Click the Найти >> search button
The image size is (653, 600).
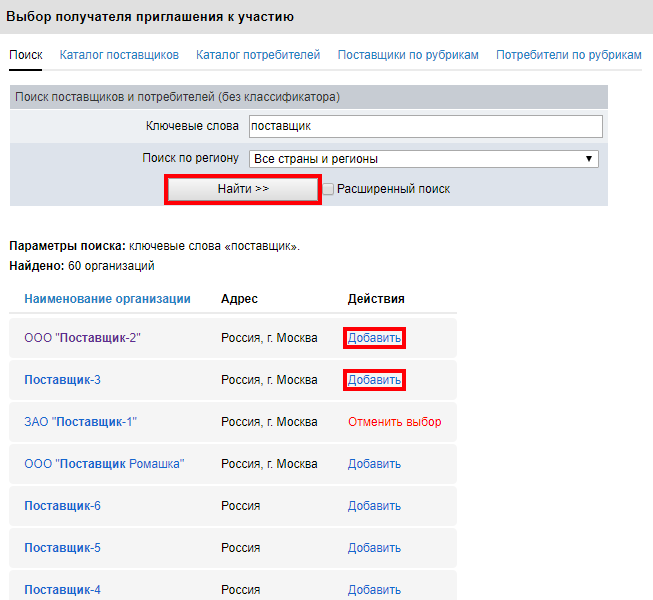(x=243, y=189)
